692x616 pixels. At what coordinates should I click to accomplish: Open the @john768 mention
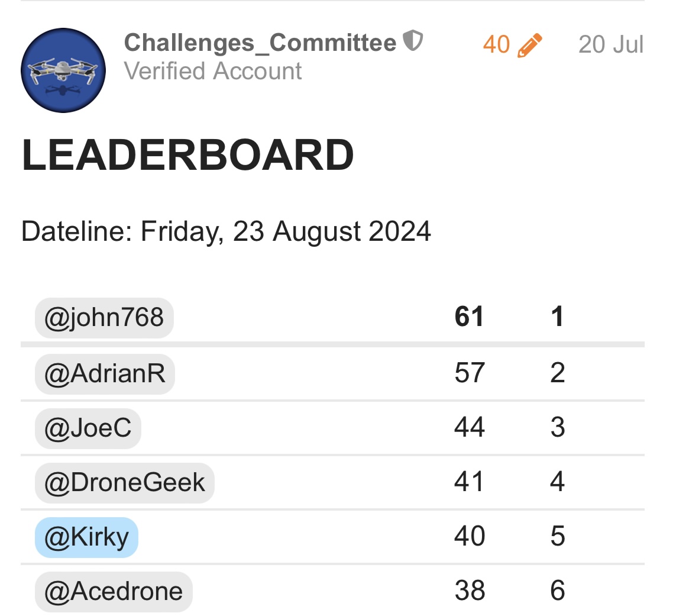click(x=104, y=318)
